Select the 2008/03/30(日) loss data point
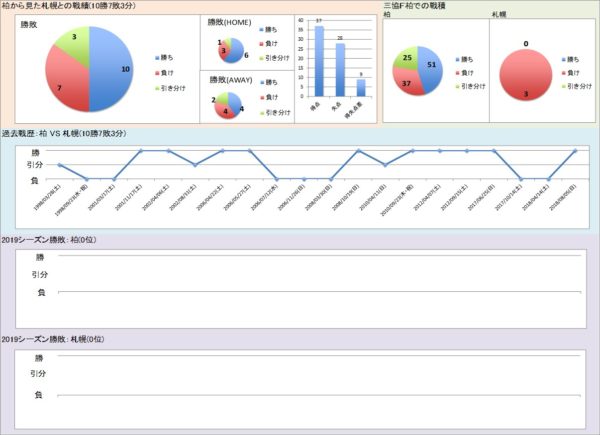The width and height of the screenshot is (600, 435). click(331, 179)
